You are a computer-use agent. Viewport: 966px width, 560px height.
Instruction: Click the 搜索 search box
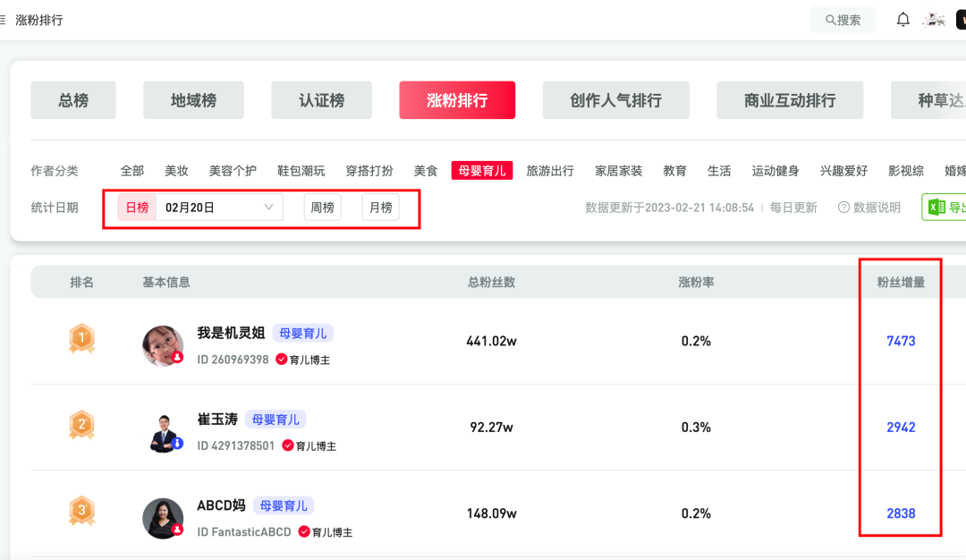click(843, 20)
